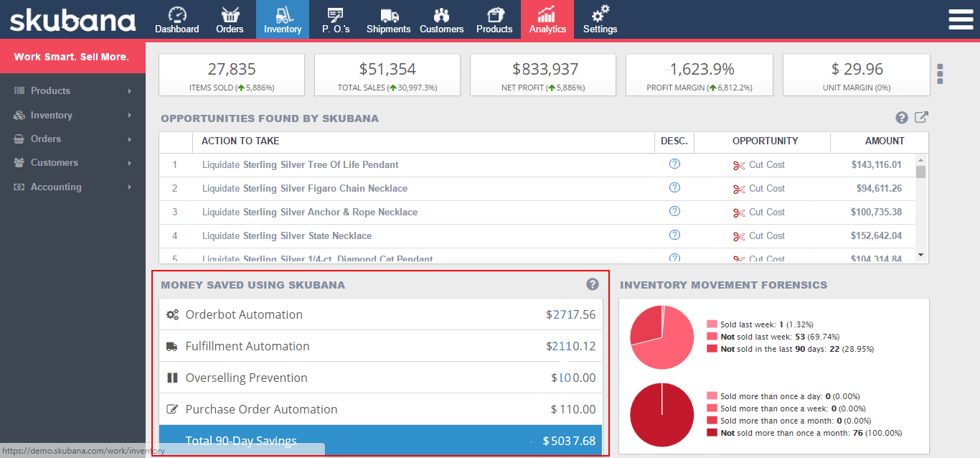Click the Customers people icon in sidebar

(19, 163)
